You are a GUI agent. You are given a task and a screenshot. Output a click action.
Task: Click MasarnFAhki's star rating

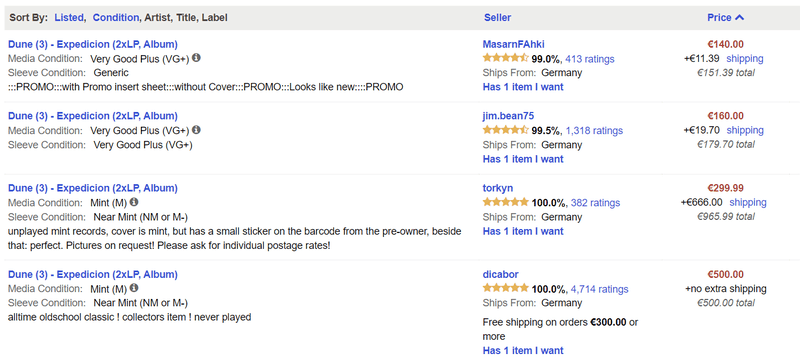point(505,58)
